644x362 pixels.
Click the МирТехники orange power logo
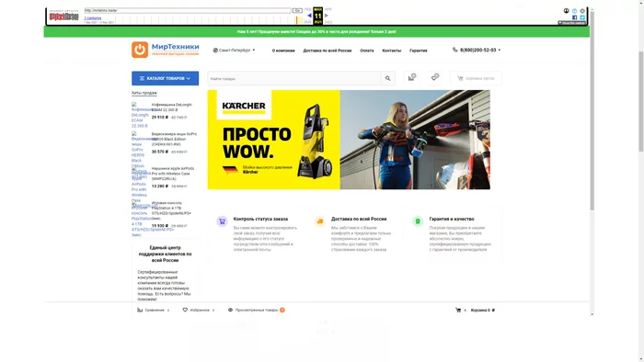[140, 50]
